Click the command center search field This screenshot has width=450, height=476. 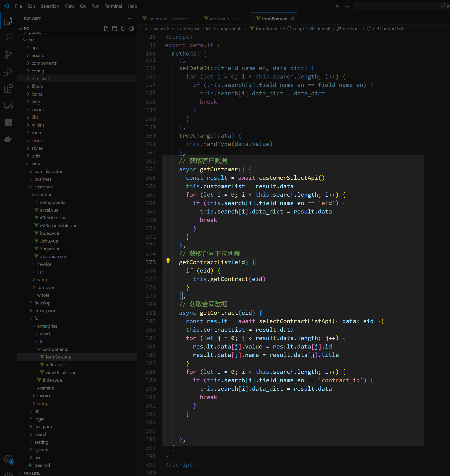click(402, 6)
